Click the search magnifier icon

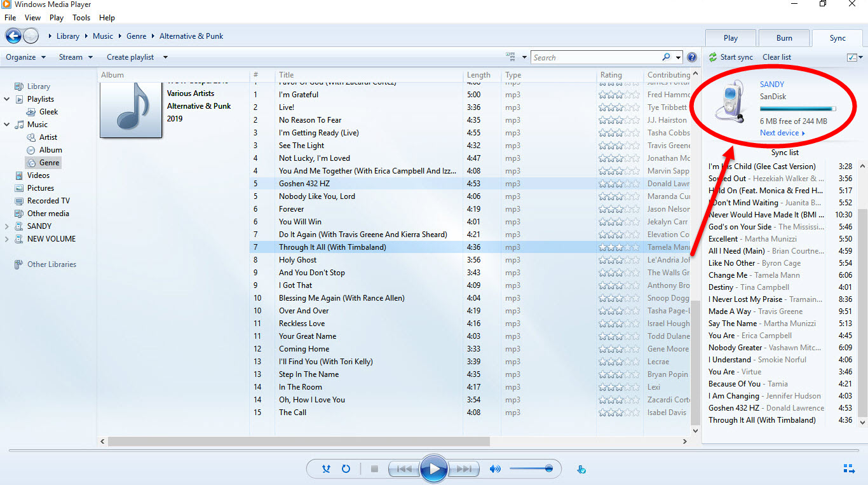point(666,57)
